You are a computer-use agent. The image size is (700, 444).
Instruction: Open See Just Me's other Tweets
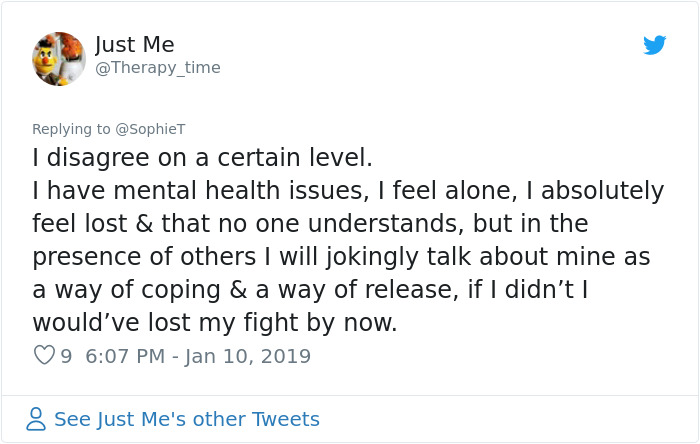click(x=186, y=419)
